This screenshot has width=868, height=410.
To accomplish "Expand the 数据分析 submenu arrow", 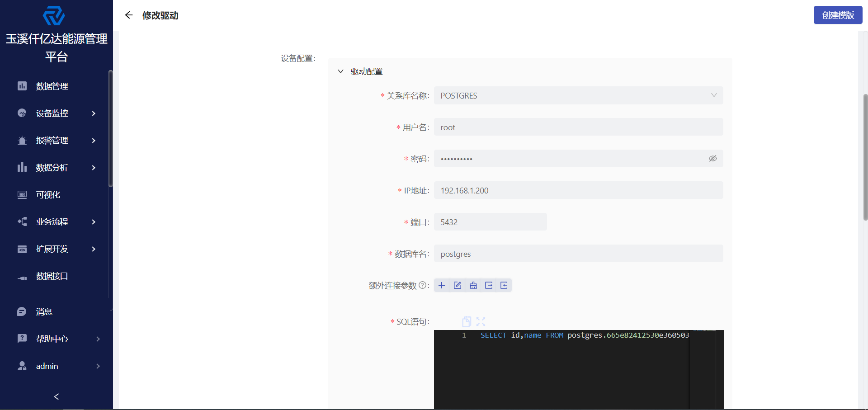I will (94, 168).
